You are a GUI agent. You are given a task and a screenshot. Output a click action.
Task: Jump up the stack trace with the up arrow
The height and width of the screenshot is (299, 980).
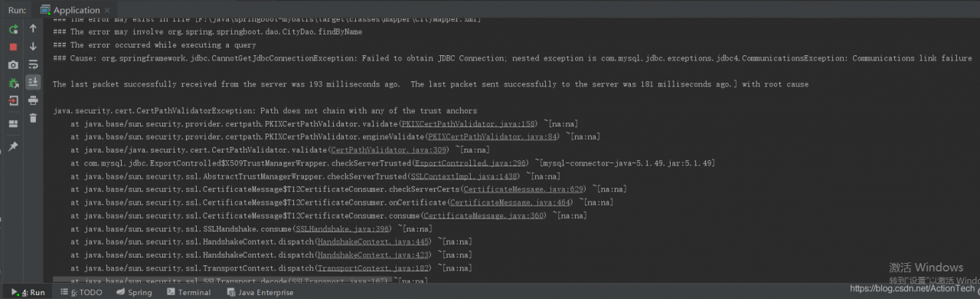tap(33, 29)
